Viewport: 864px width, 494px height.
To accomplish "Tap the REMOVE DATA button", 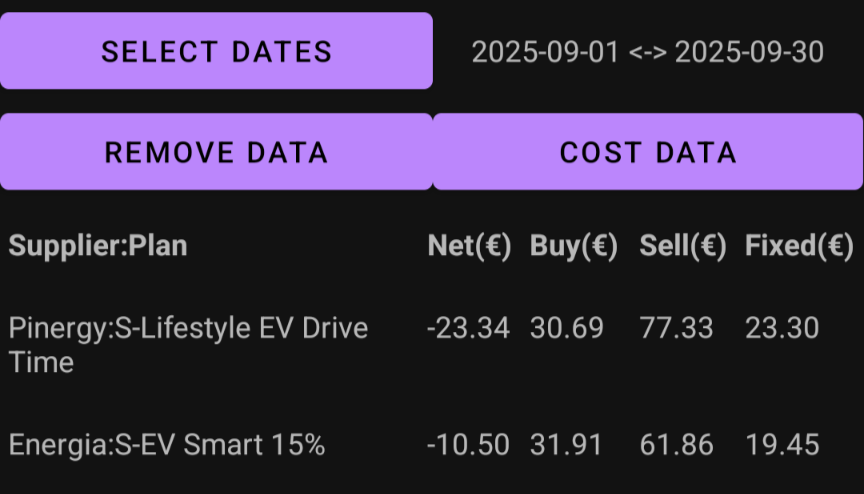I will click(216, 152).
